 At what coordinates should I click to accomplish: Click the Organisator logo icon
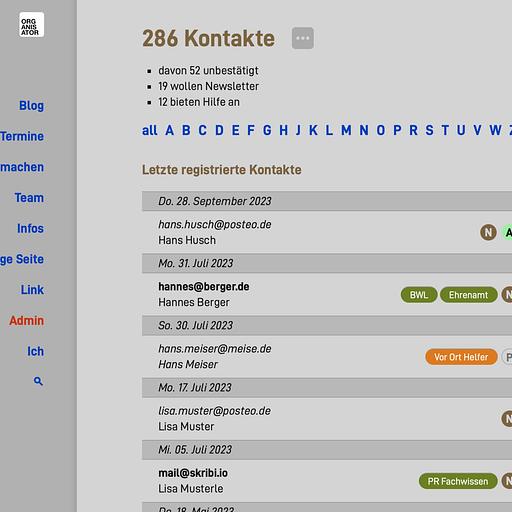31,25
